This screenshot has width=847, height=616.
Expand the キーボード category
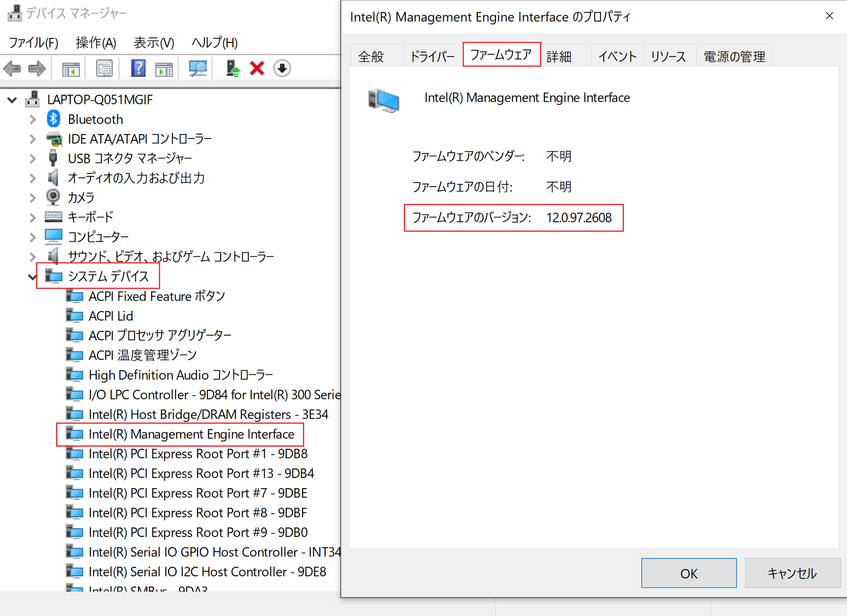click(33, 217)
